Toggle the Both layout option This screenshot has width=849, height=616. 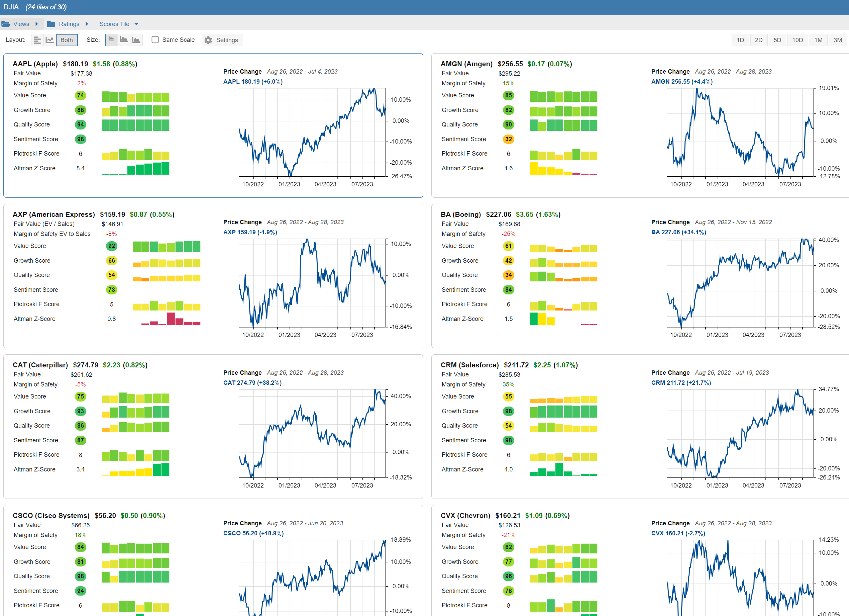67,40
